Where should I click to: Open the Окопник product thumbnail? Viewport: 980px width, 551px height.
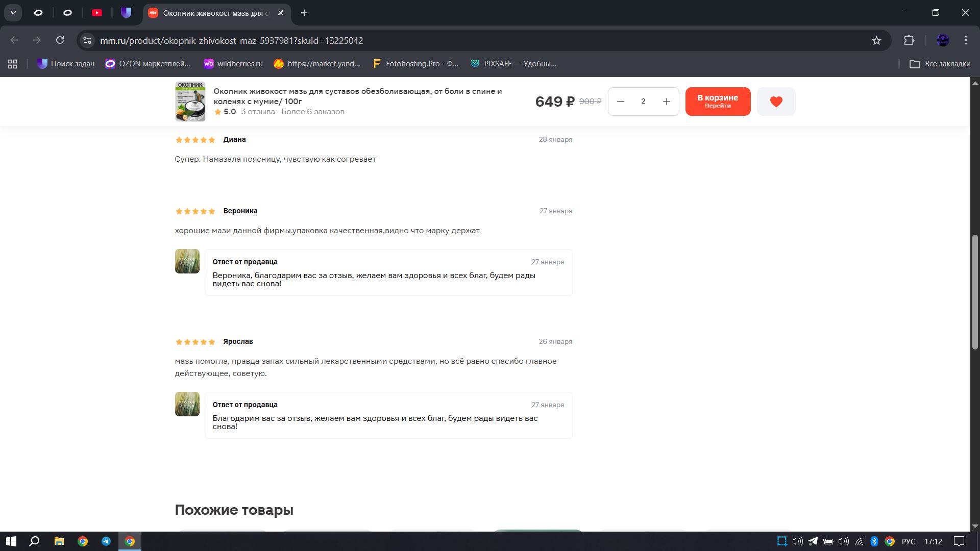pyautogui.click(x=190, y=102)
